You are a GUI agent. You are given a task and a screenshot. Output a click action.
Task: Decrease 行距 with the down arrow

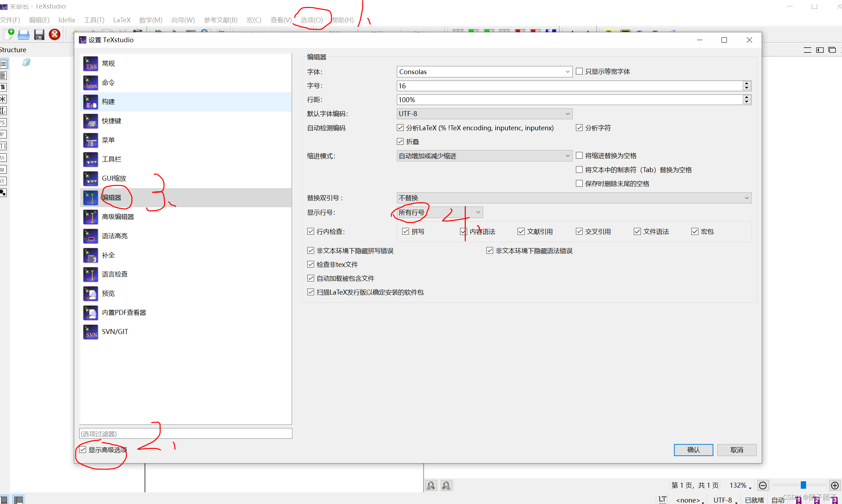pos(747,102)
